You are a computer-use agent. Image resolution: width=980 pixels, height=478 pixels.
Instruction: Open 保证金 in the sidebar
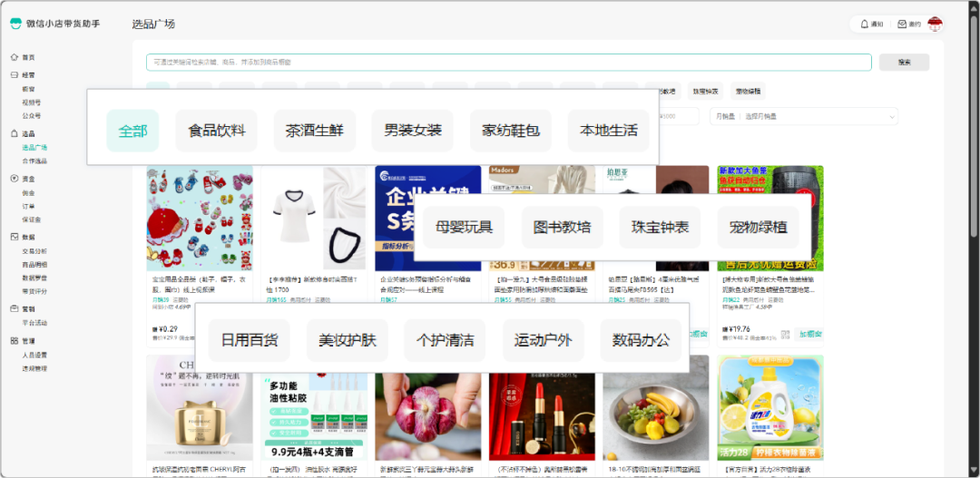coord(31,219)
